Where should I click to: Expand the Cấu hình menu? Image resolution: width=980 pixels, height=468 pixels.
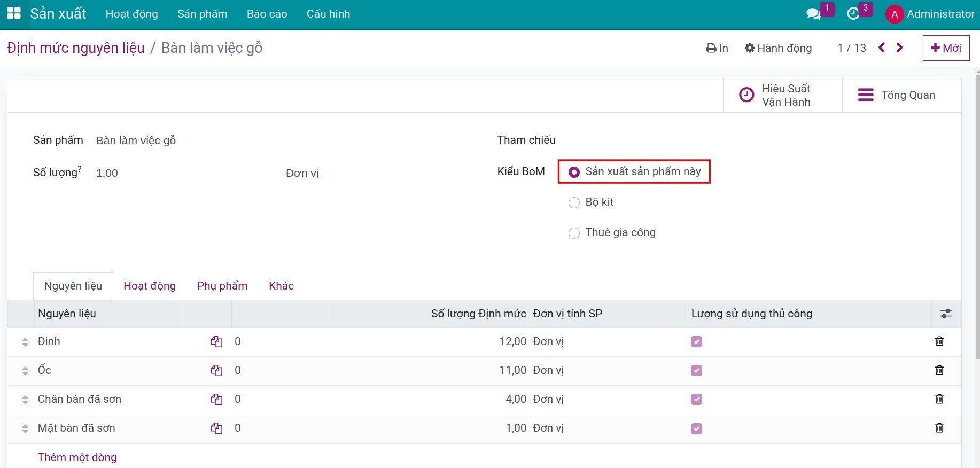coord(328,14)
